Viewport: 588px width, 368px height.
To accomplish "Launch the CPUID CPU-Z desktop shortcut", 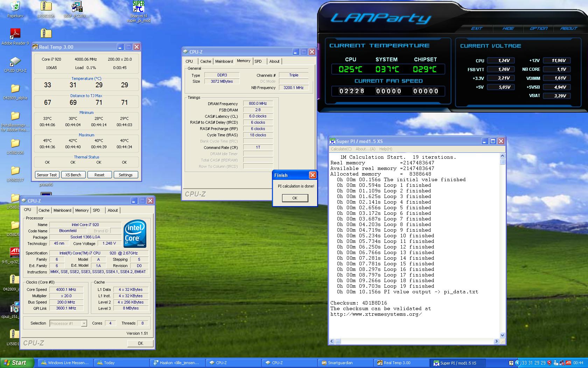I will 15,61.
